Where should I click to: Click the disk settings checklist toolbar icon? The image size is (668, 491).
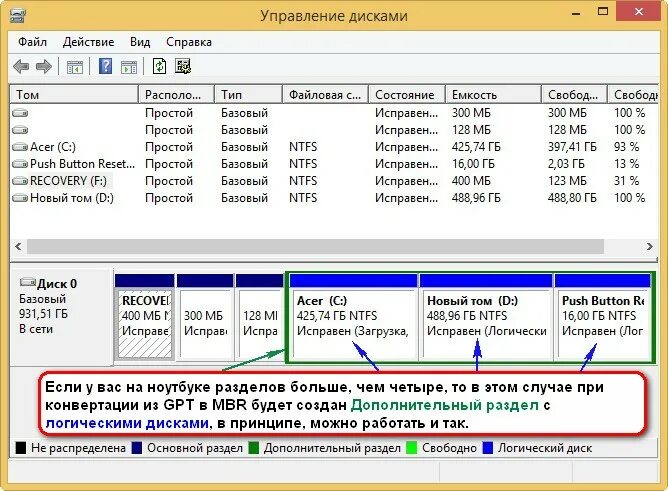tap(183, 66)
